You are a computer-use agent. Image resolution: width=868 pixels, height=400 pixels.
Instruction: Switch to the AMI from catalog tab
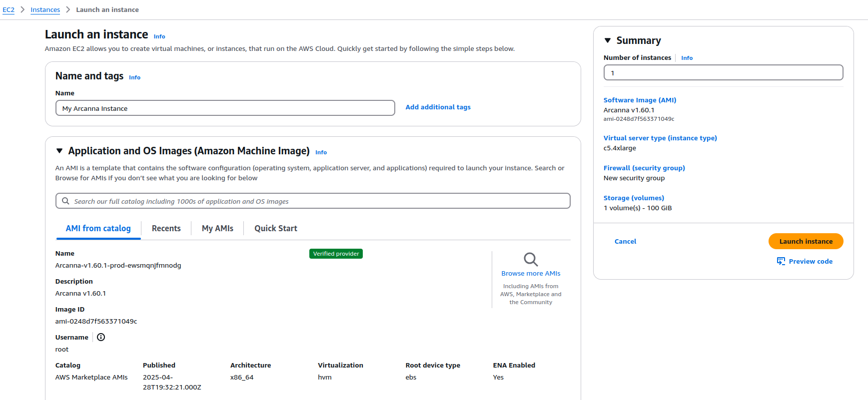[98, 228]
